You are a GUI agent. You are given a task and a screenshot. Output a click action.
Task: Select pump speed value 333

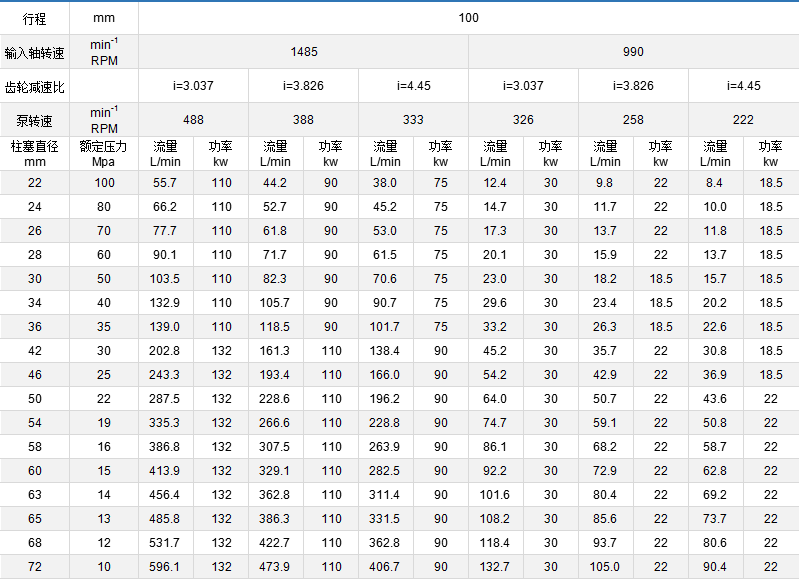tap(413, 120)
